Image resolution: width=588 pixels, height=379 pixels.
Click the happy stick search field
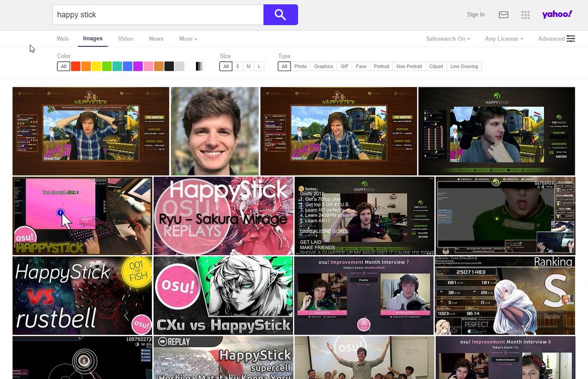pos(158,15)
